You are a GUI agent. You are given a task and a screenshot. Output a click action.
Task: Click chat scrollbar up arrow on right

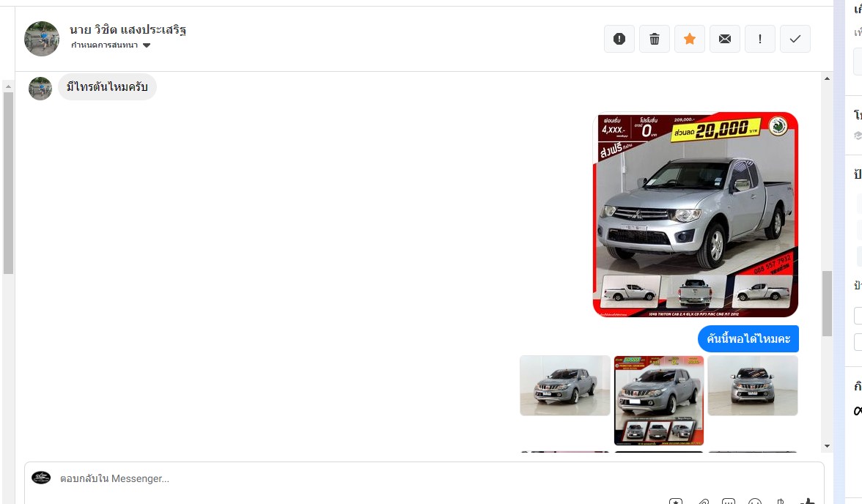coord(827,78)
